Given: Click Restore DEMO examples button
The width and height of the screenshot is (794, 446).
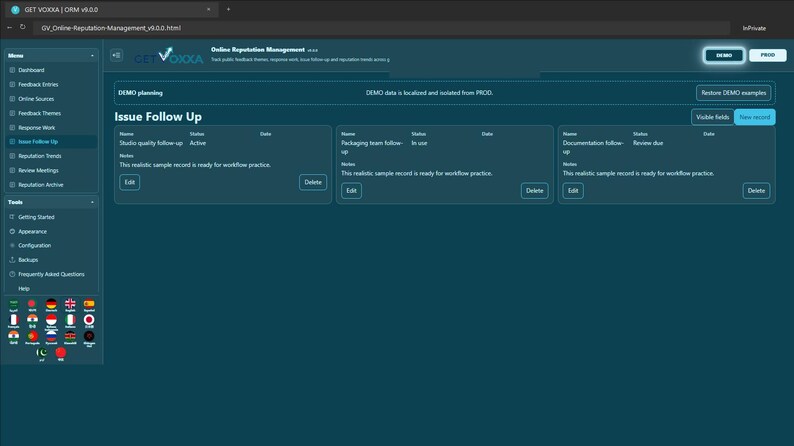Looking at the screenshot, I should point(733,93).
